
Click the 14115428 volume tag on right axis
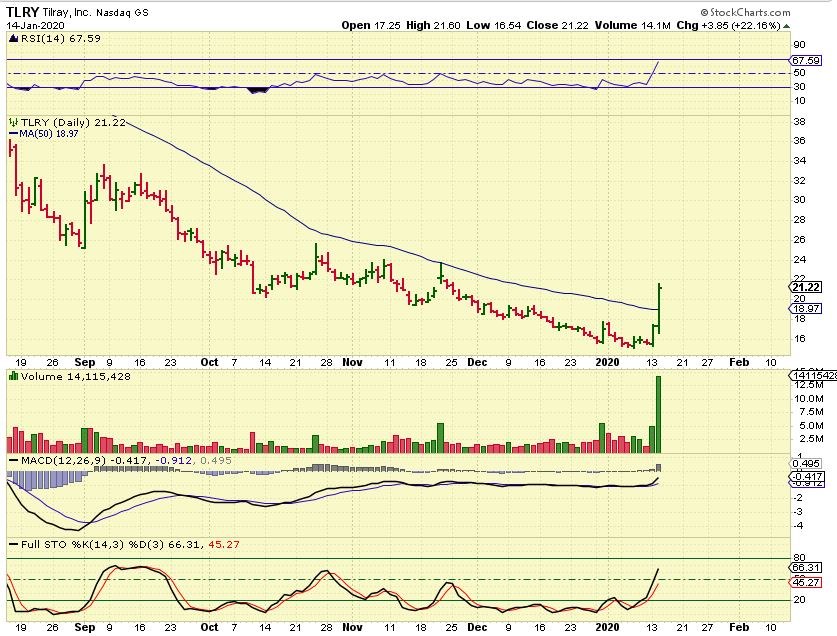tap(812, 375)
